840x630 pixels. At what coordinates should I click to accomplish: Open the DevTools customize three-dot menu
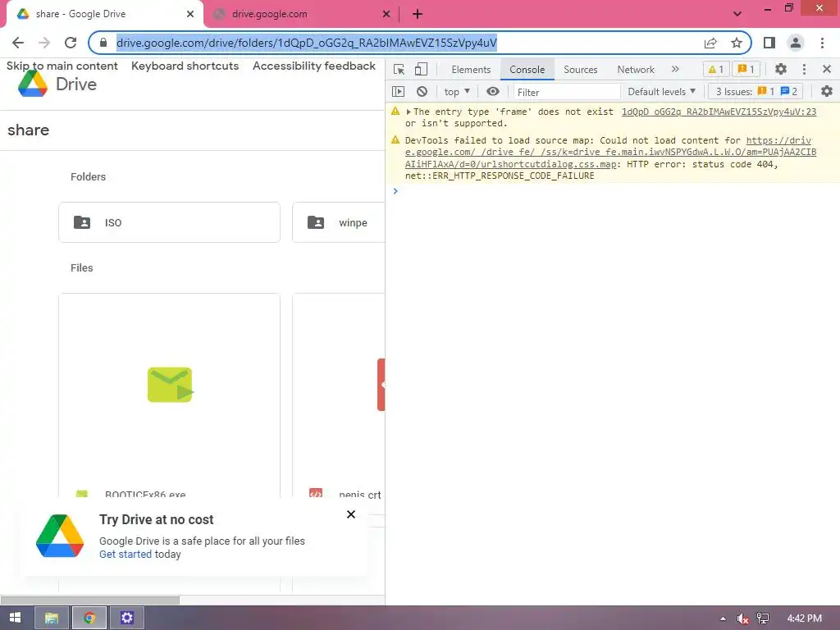tap(804, 69)
